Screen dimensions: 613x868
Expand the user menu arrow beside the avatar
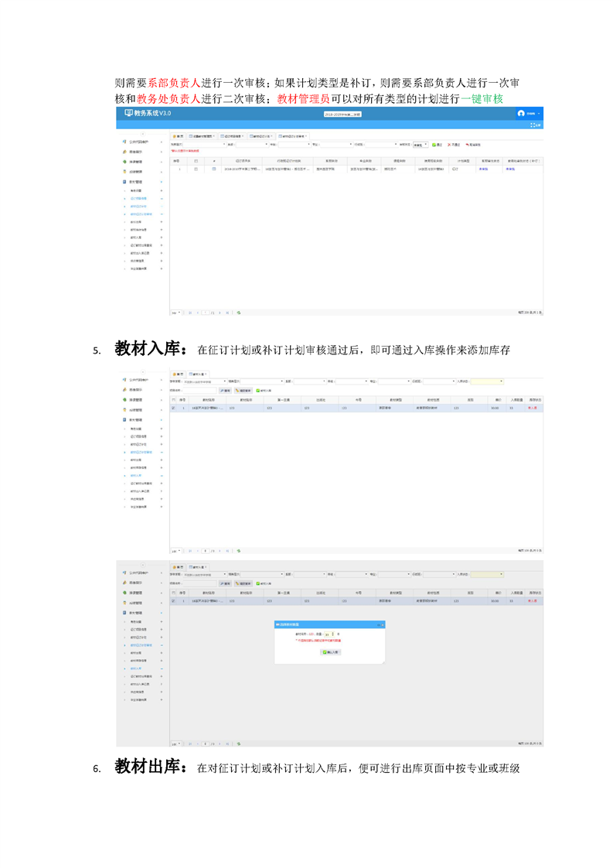(x=539, y=113)
